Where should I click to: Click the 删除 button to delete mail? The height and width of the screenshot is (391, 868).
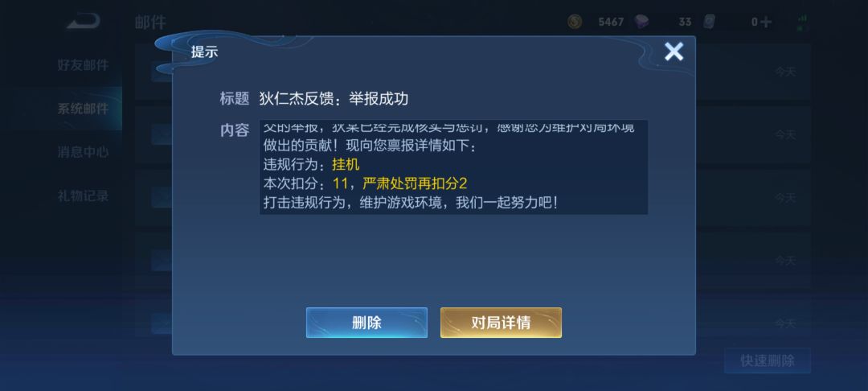pyautogui.click(x=366, y=323)
